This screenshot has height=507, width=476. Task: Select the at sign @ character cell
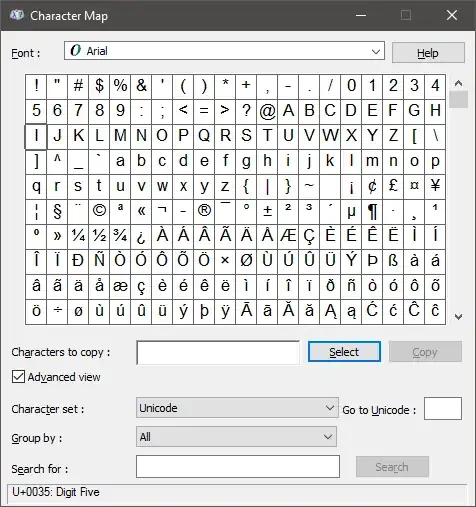(267, 111)
